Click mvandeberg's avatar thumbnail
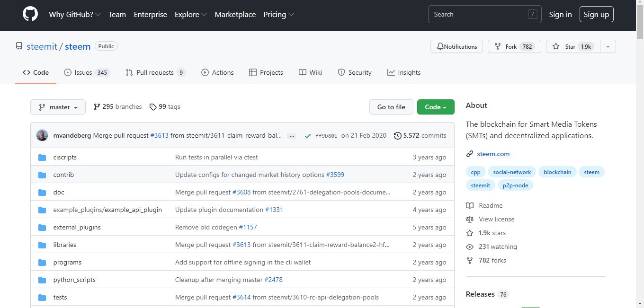The height and width of the screenshot is (308, 644). 42,135
